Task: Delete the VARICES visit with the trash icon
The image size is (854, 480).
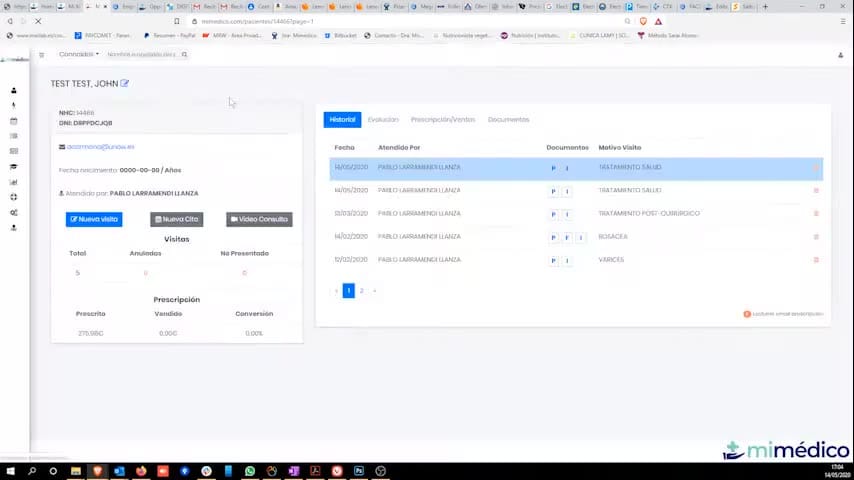Action: click(x=816, y=260)
